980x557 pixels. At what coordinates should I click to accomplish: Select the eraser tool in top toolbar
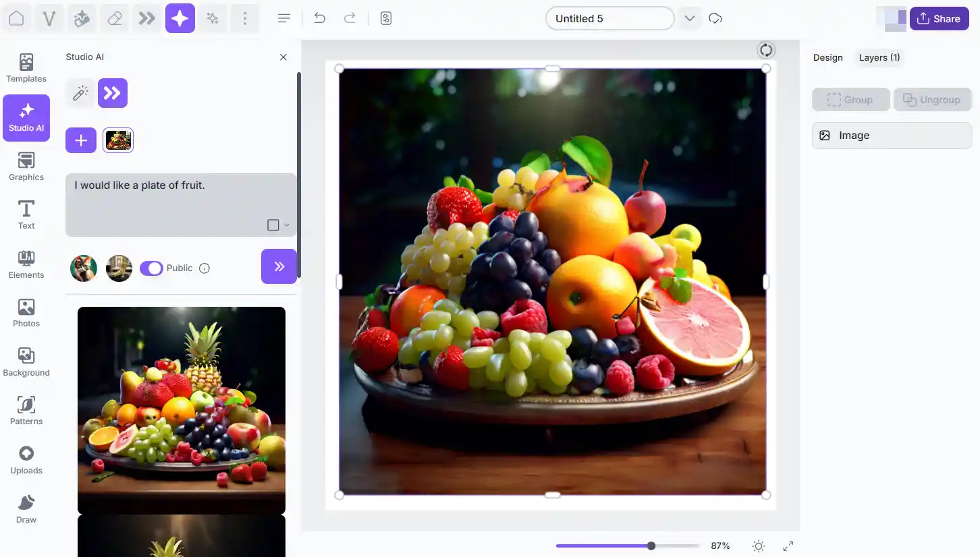coord(115,18)
